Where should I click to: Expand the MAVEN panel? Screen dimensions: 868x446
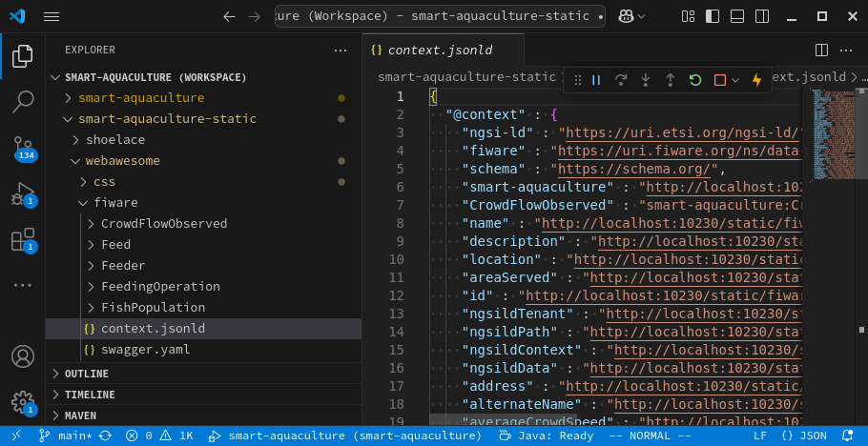tap(204, 416)
